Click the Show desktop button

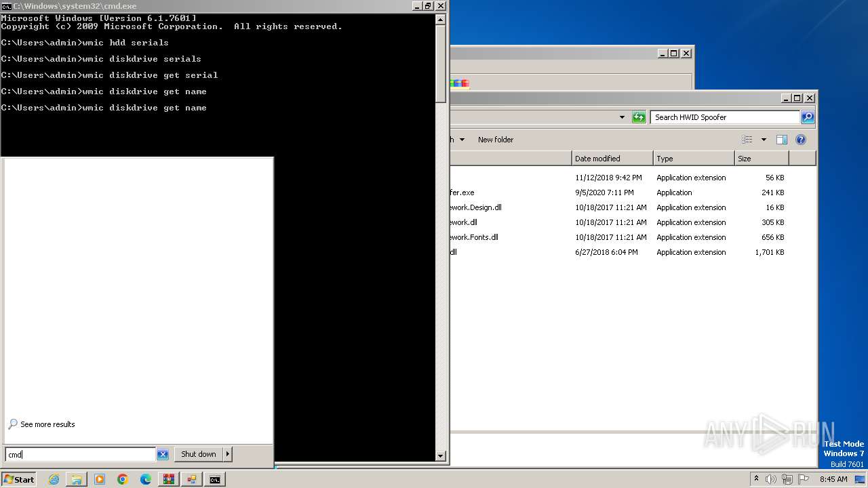click(x=861, y=479)
